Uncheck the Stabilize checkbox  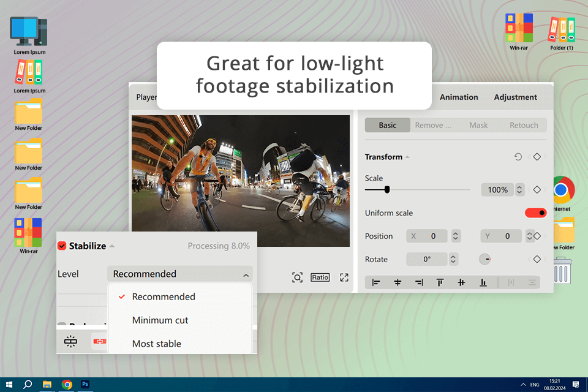click(x=62, y=246)
